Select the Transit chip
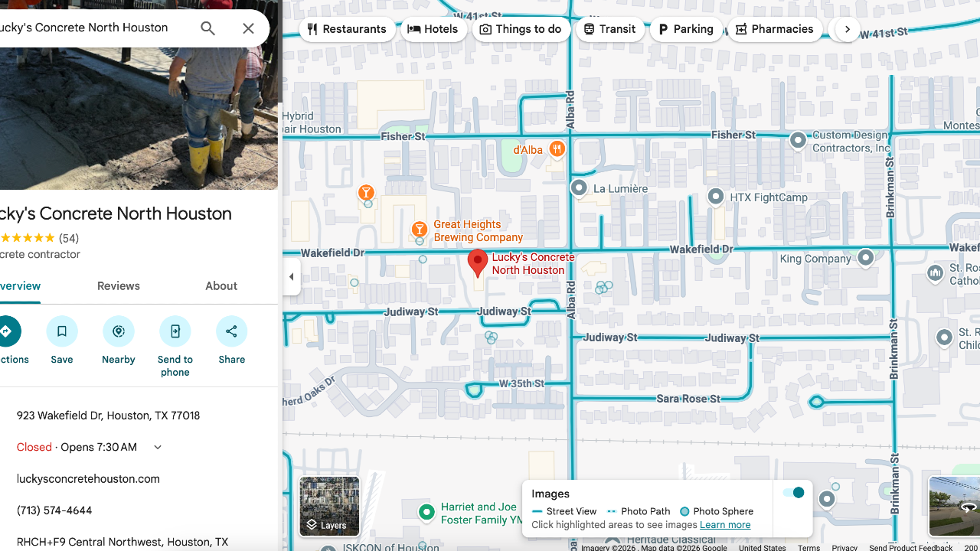This screenshot has width=980, height=551. [x=610, y=29]
